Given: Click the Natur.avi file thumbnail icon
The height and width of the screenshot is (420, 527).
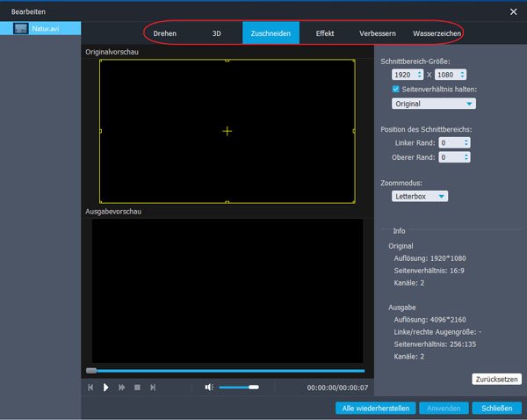Looking at the screenshot, I should [21, 29].
